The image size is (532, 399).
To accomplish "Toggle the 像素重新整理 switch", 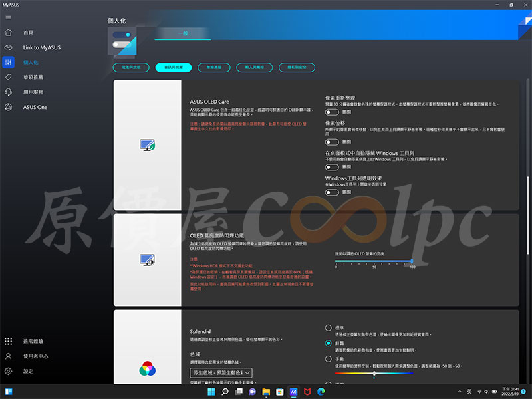I will click(332, 112).
